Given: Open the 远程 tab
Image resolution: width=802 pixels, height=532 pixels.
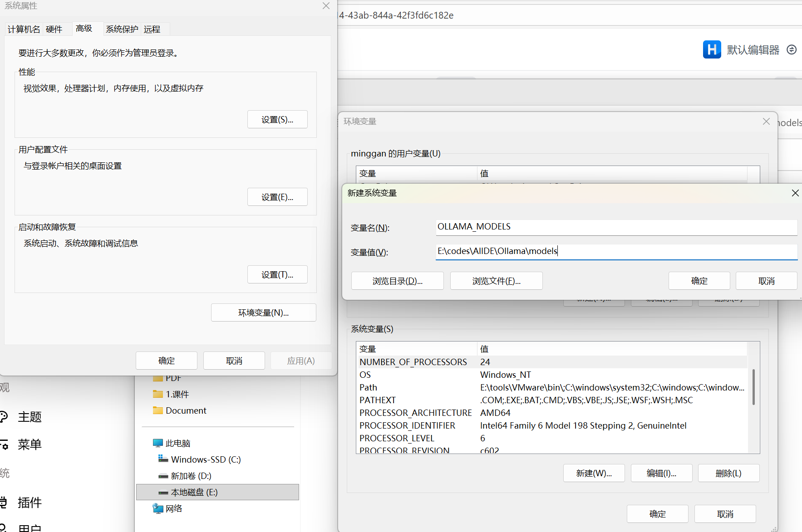Looking at the screenshot, I should coord(152,29).
